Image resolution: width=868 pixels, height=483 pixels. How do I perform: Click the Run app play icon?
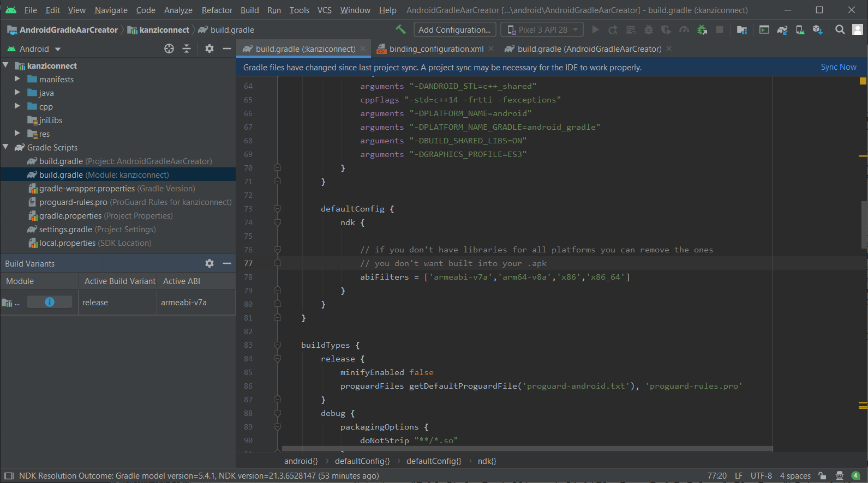[596, 29]
